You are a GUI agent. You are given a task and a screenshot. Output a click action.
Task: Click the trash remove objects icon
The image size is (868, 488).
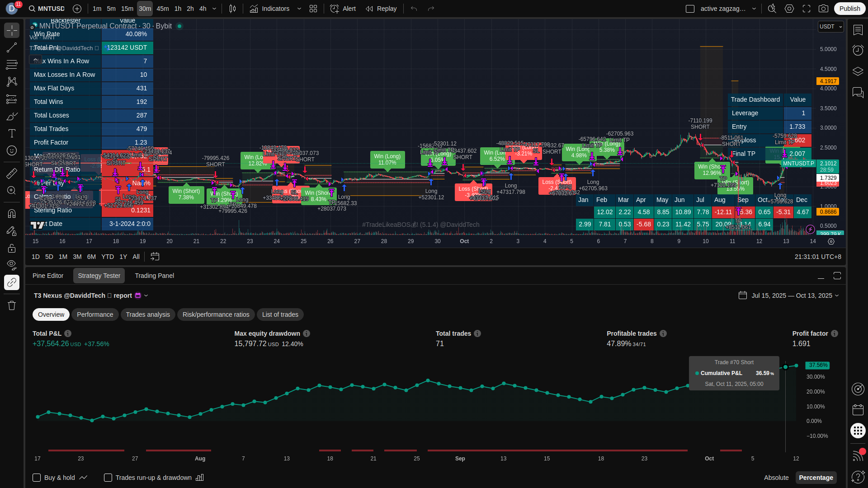[12, 305]
